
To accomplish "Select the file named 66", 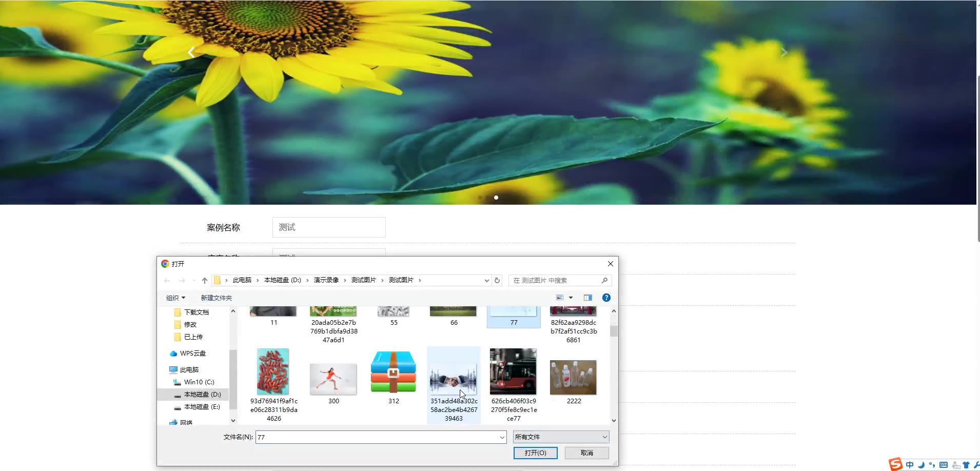I will [x=454, y=317].
